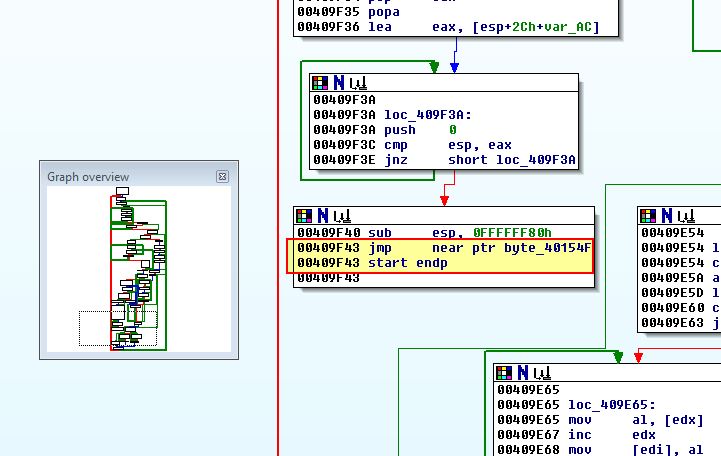The width and height of the screenshot is (721, 456).
Task: Click the rename N icon on loc_409F3A node
Action: pyautogui.click(x=338, y=84)
